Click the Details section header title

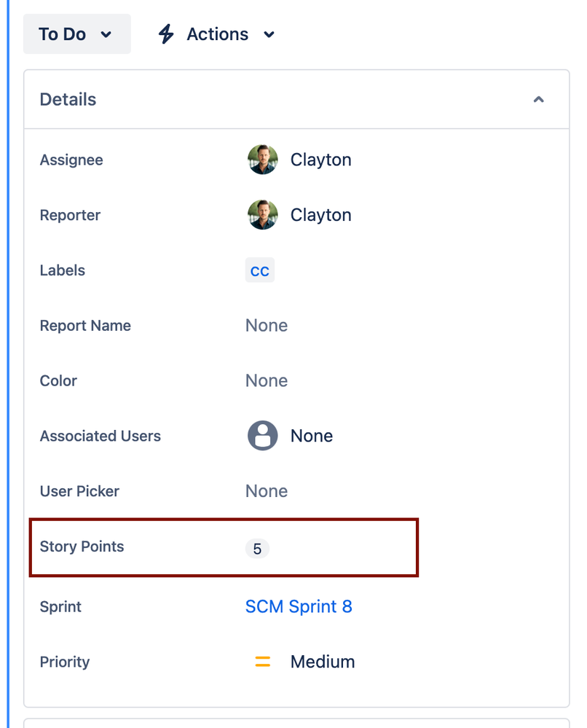pos(68,99)
